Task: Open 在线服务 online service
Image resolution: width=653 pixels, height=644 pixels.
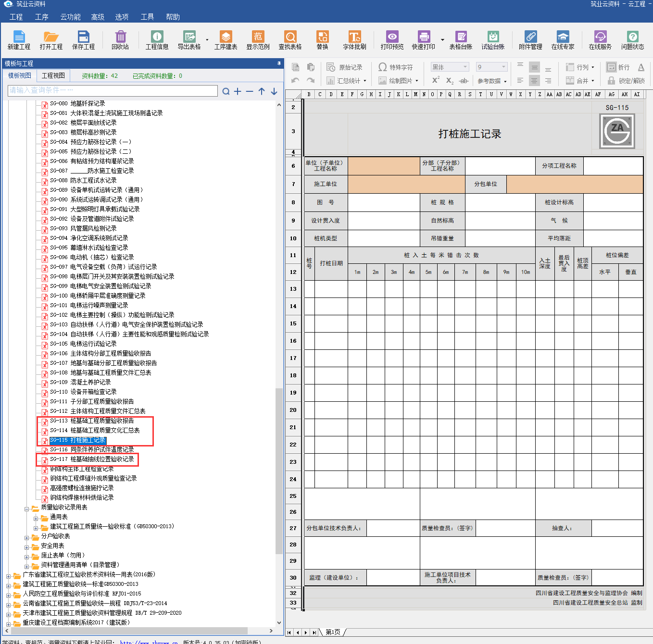Action: [x=601, y=40]
